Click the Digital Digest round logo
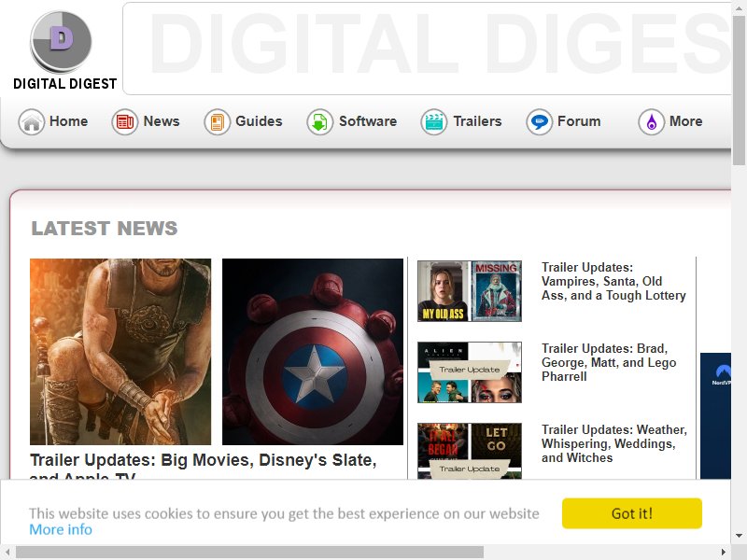 tap(61, 41)
